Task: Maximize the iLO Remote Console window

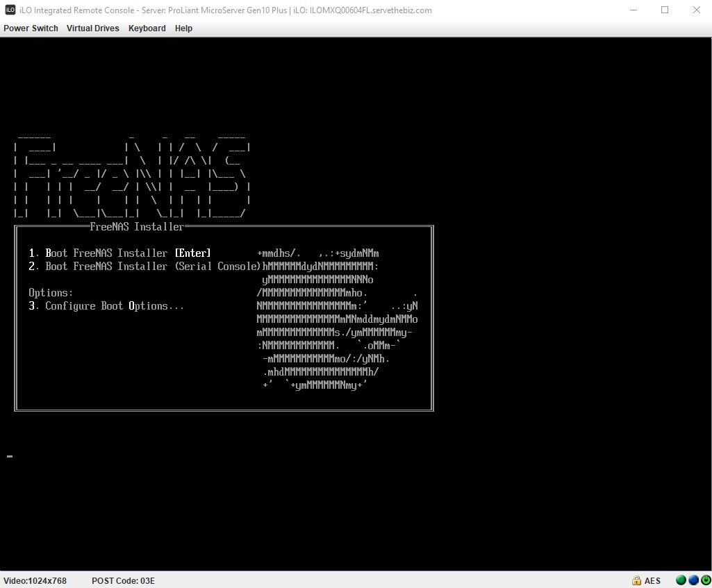Action: (665, 10)
